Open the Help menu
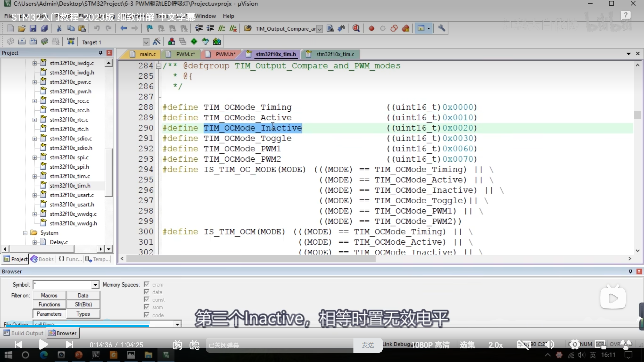 (x=228, y=16)
